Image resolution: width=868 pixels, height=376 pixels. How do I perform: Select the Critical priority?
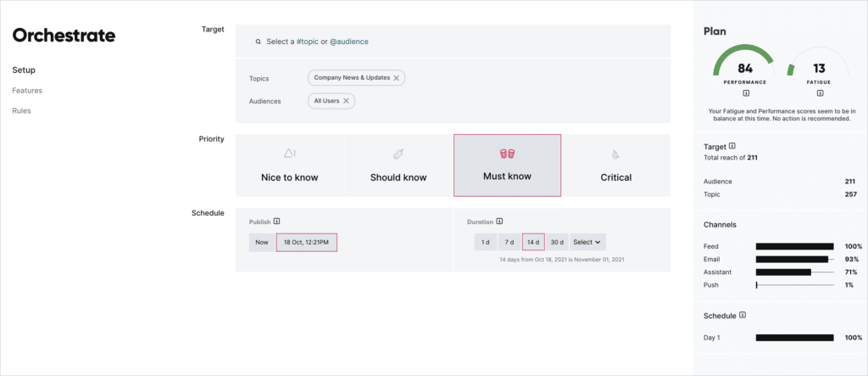pos(616,166)
